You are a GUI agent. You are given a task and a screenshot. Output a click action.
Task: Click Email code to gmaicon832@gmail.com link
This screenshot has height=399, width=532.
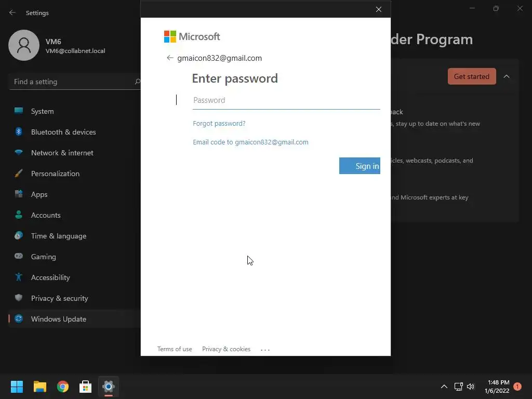pos(250,142)
